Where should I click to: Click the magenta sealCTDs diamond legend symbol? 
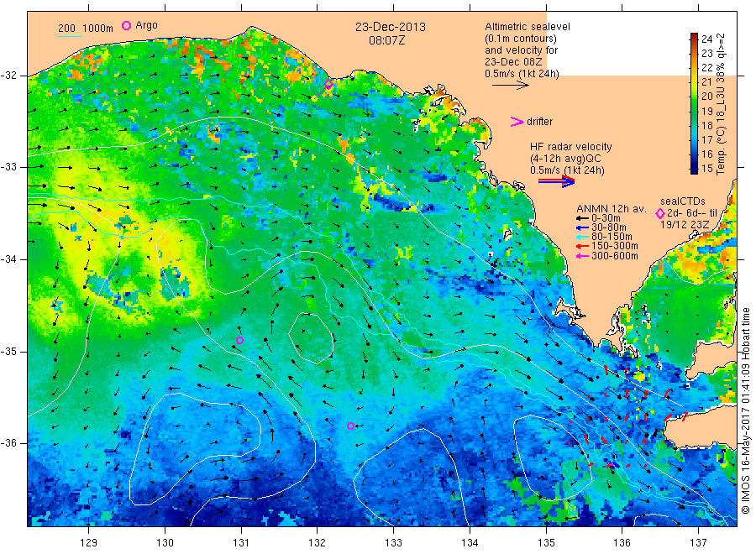tap(660, 213)
